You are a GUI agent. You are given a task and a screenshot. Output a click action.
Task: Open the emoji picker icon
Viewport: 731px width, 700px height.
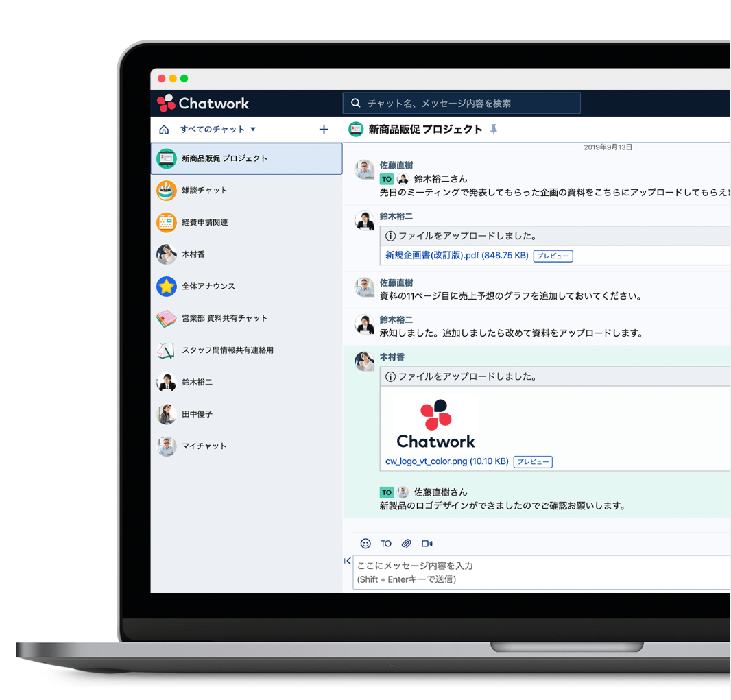point(365,544)
